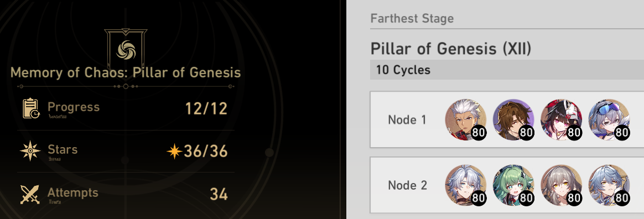Select the silver-haired first character in Node 2
Viewport: 644px width, 219px height.
pos(466,185)
